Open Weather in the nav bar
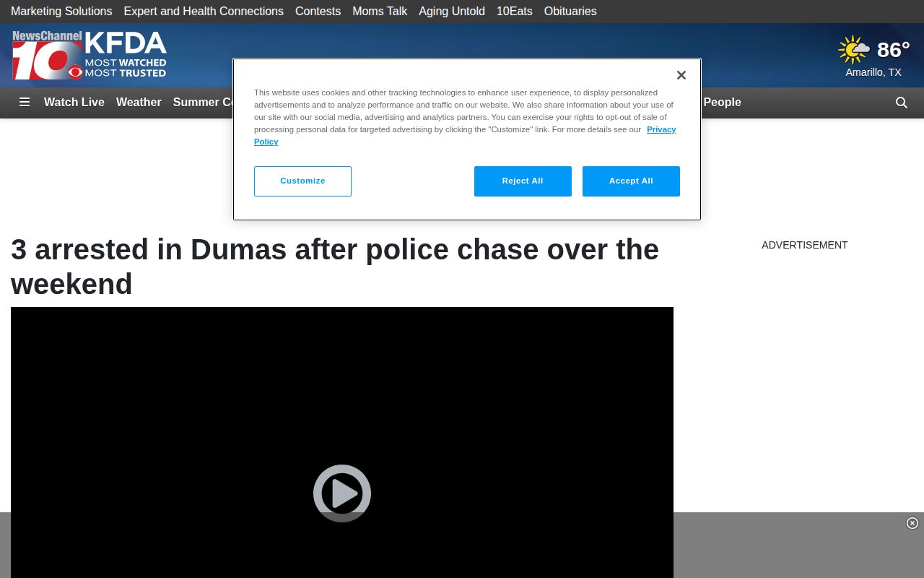 coord(139,102)
